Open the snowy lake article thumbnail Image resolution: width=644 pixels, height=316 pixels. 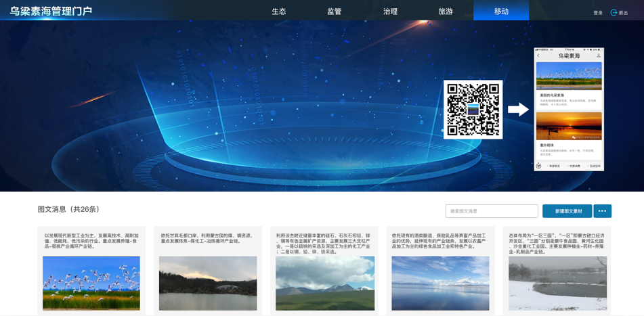(x=557, y=283)
